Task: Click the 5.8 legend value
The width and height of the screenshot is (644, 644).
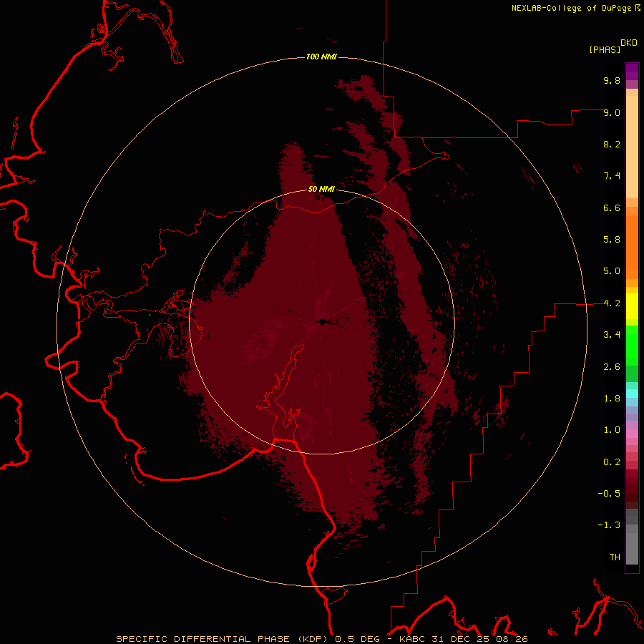Action: tap(612, 240)
